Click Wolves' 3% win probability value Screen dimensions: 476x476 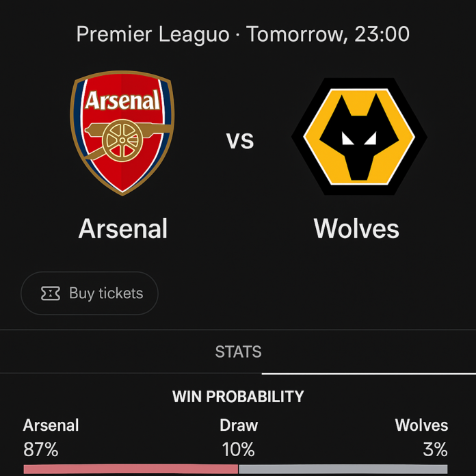pyautogui.click(x=435, y=449)
